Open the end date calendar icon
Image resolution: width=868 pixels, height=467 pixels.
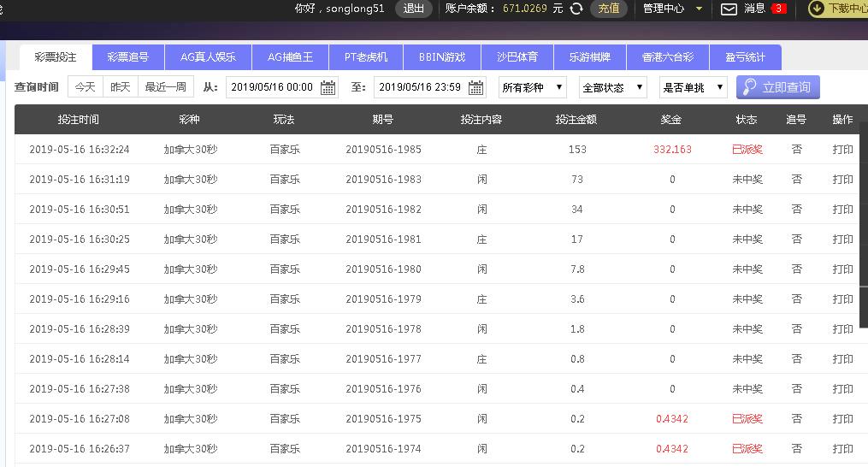coord(475,87)
